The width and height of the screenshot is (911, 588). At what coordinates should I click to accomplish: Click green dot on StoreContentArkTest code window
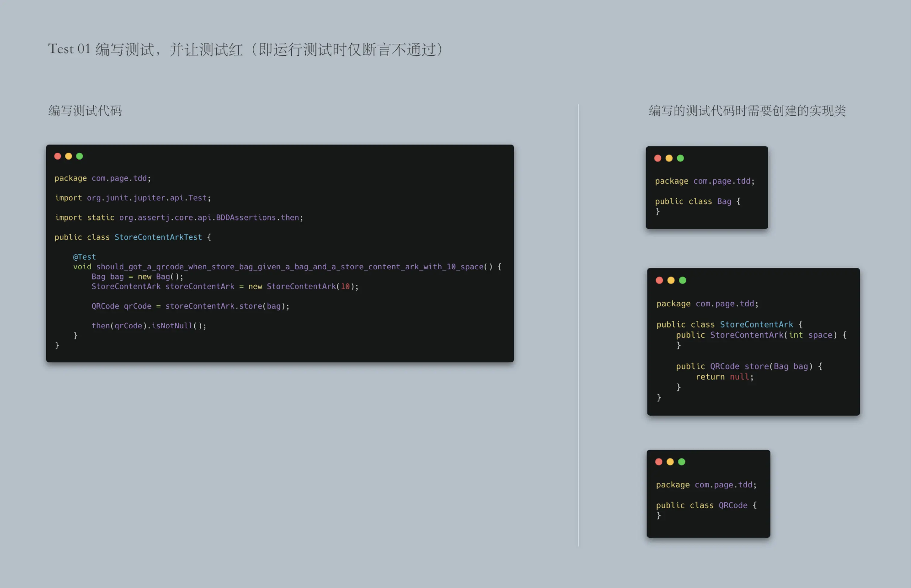click(80, 156)
